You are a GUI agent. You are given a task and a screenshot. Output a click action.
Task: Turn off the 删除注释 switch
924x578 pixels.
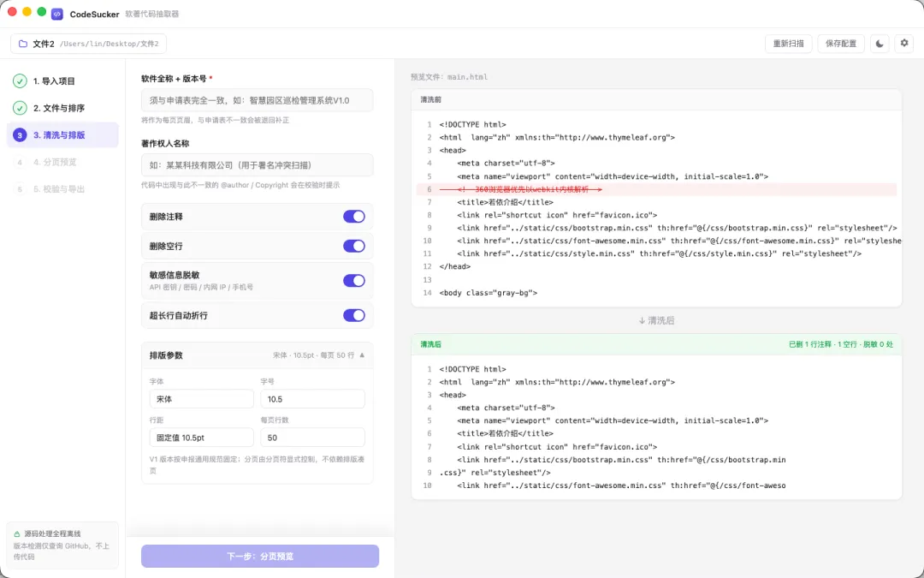pos(354,217)
